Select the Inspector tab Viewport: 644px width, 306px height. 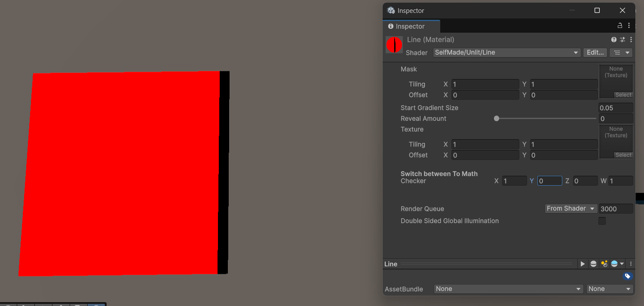[410, 26]
